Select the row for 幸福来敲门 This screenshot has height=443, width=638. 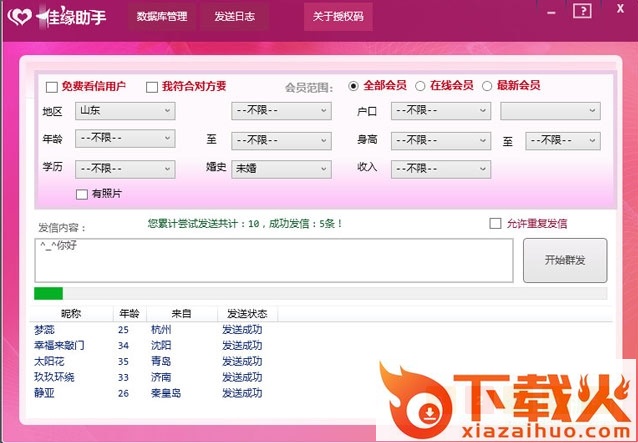[x=321, y=345]
